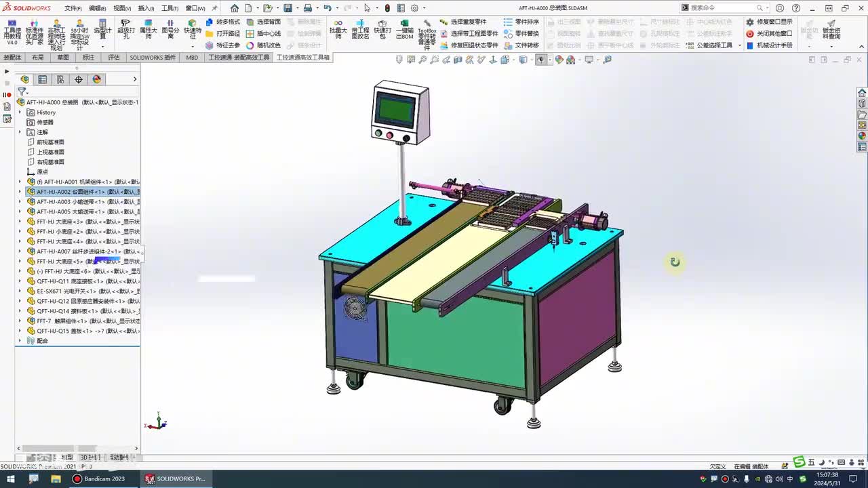The image size is (868, 488).
Task: Expand the History tree node
Action: [x=20, y=113]
